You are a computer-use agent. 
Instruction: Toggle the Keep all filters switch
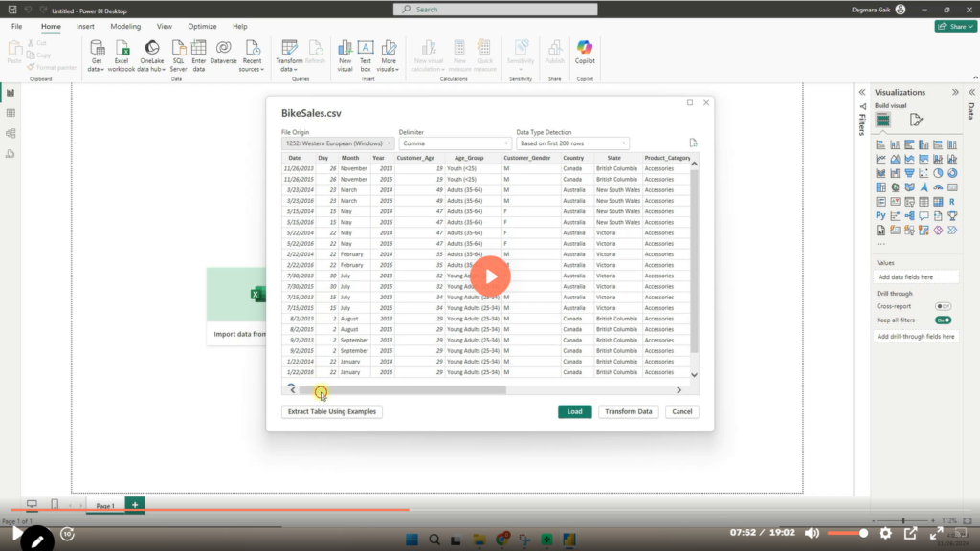click(x=943, y=320)
